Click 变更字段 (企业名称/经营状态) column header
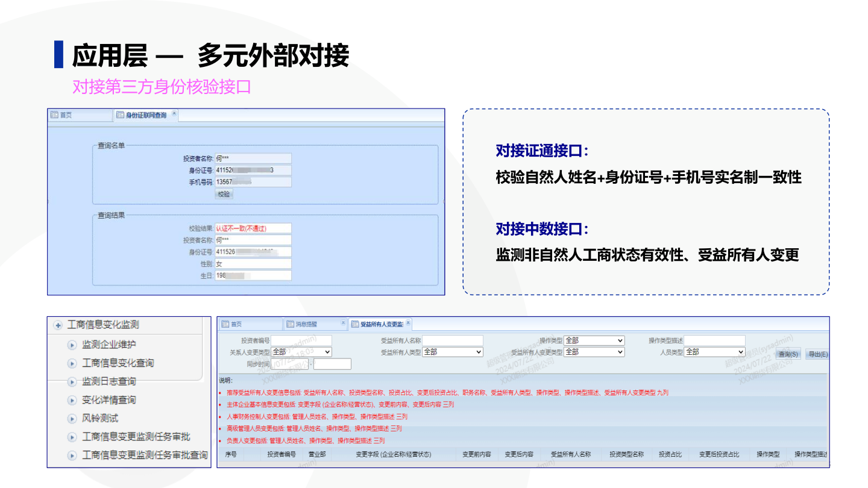The width and height of the screenshot is (868, 488). point(394,454)
